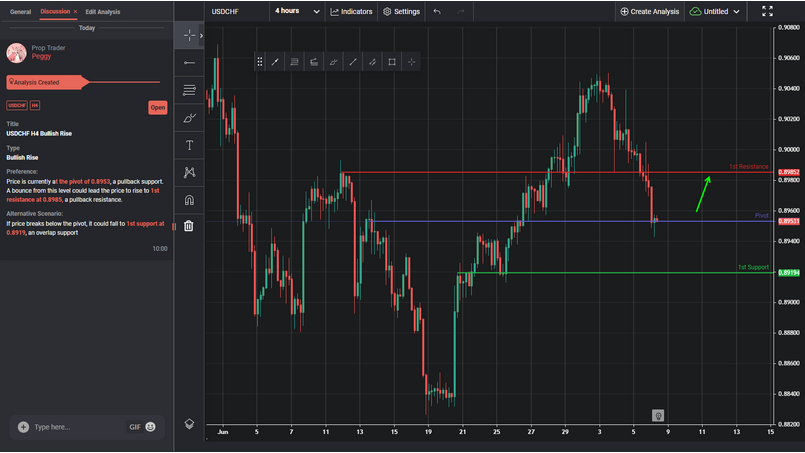Pick the rectangle shape tool in floating toolbar
The width and height of the screenshot is (805, 453).
(x=392, y=62)
